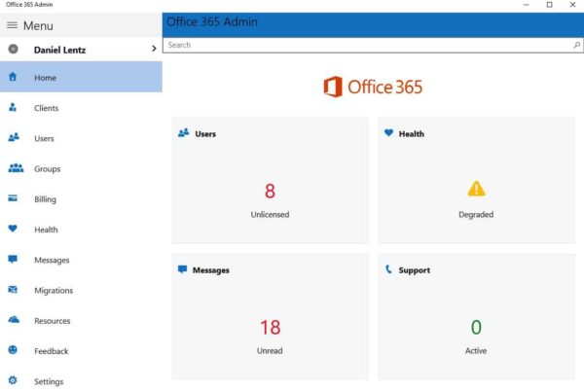Open the Settings gear icon
This screenshot has height=392, width=584.
14,381
